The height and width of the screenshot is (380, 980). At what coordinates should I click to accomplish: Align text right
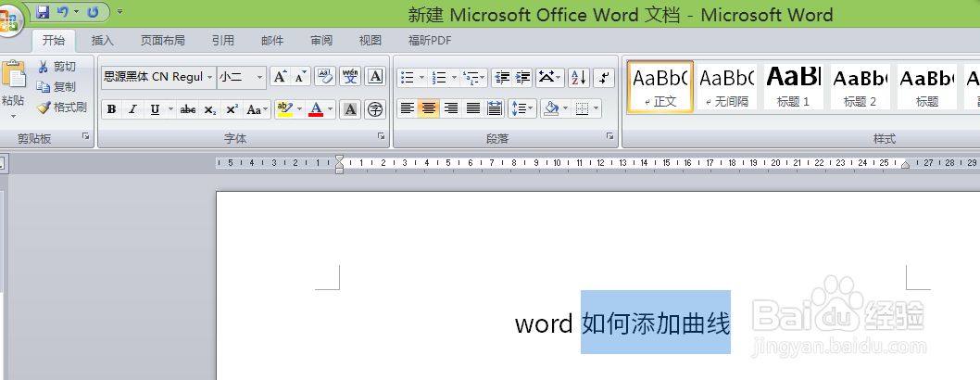coord(450,108)
